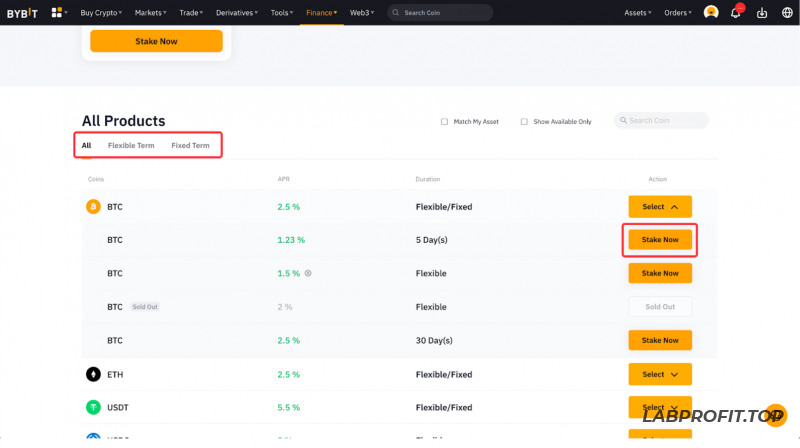Click the Ethereum coin icon
Image resolution: width=800 pixels, height=448 pixels.
93,374
